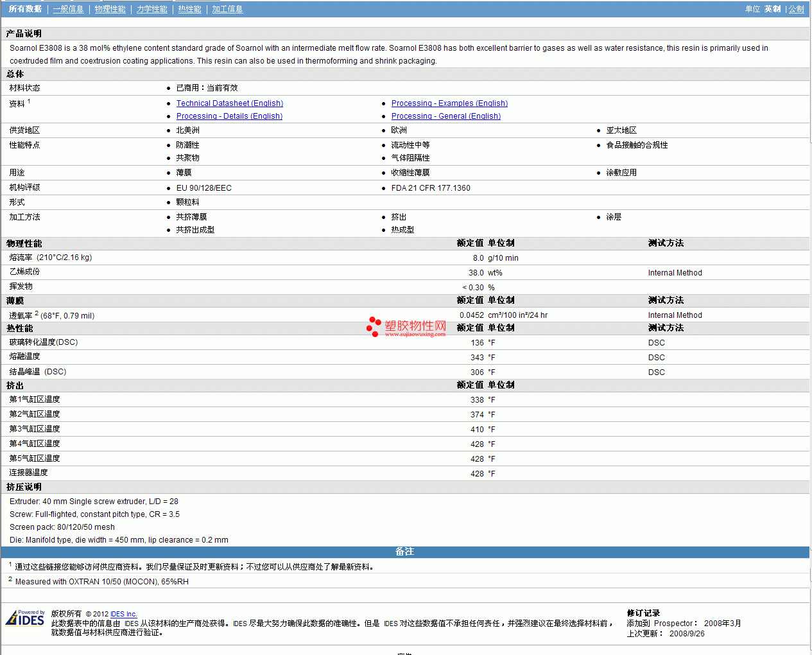Click the 产品说明 section heading
Viewport: 812px width, 655px height.
tap(24, 33)
